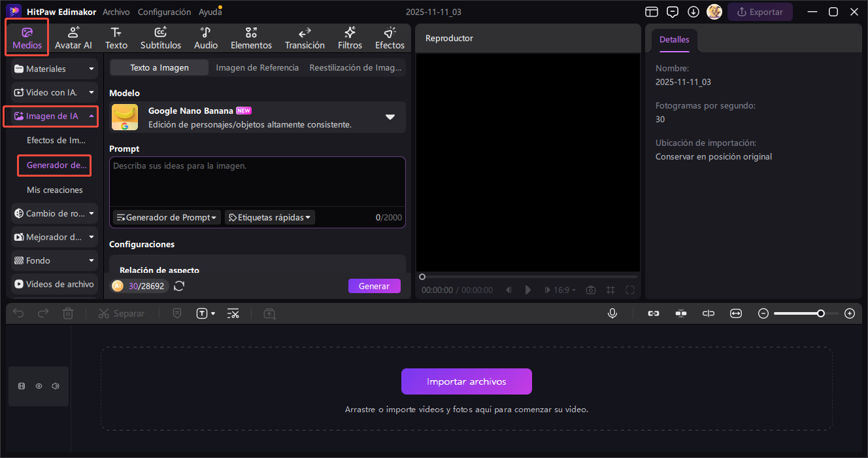The image size is (868, 458).
Task: Toggle track visibility eye icon
Action: pyautogui.click(x=39, y=386)
